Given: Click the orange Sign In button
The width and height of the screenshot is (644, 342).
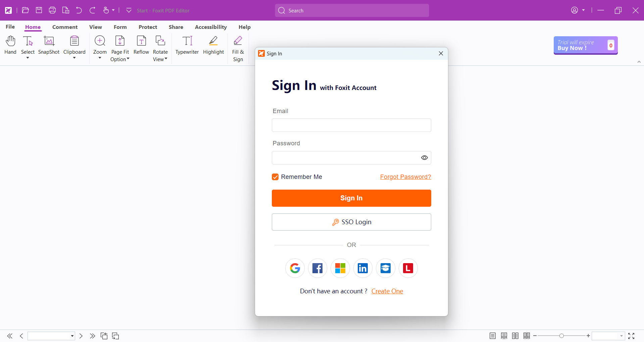Looking at the screenshot, I should pos(351,198).
